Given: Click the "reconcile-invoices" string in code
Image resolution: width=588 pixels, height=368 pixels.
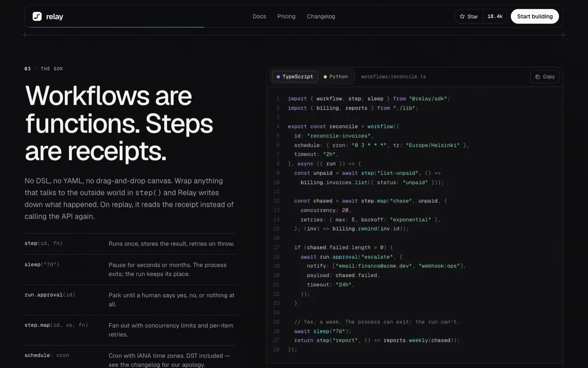Looking at the screenshot, I should tap(339, 136).
